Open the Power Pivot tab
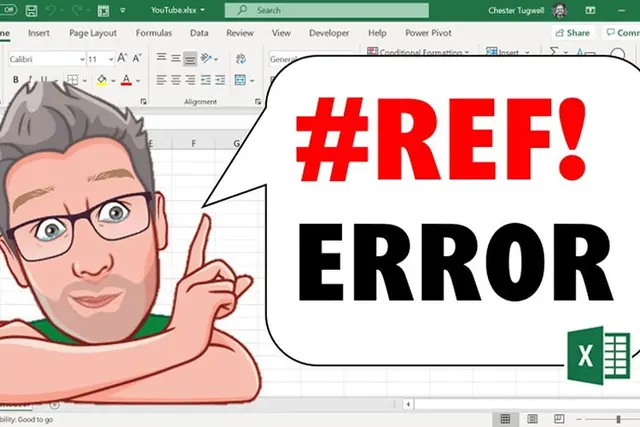This screenshot has height=427, width=640. tap(428, 33)
